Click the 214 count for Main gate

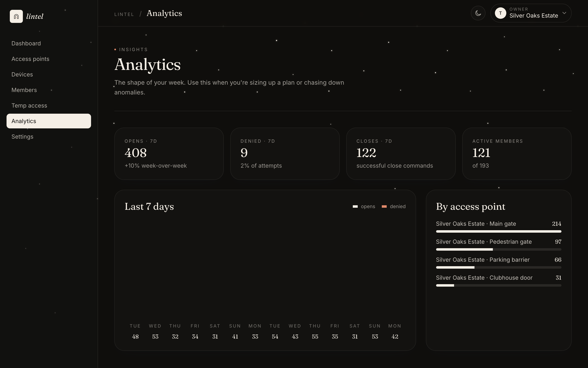click(x=556, y=224)
